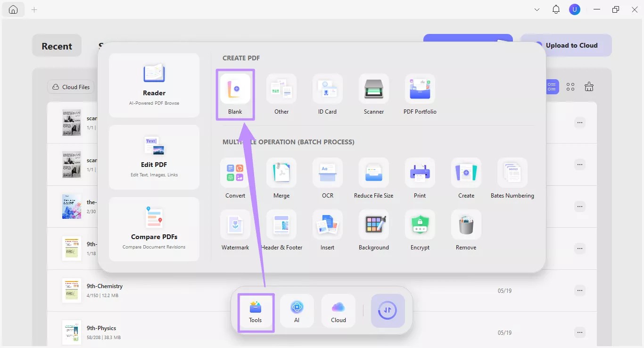The width and height of the screenshot is (644, 348).
Task: Start the batch OCR tool
Action: (x=328, y=178)
